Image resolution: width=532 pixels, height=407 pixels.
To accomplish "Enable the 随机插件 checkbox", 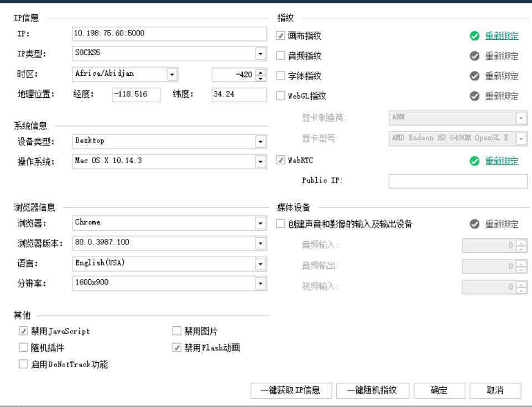I will click(x=23, y=347).
